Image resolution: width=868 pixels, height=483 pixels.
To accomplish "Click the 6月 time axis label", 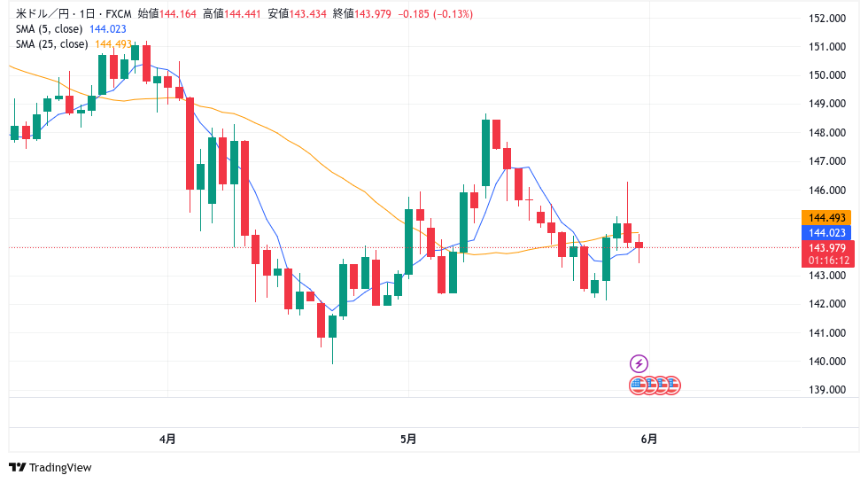I will (648, 440).
